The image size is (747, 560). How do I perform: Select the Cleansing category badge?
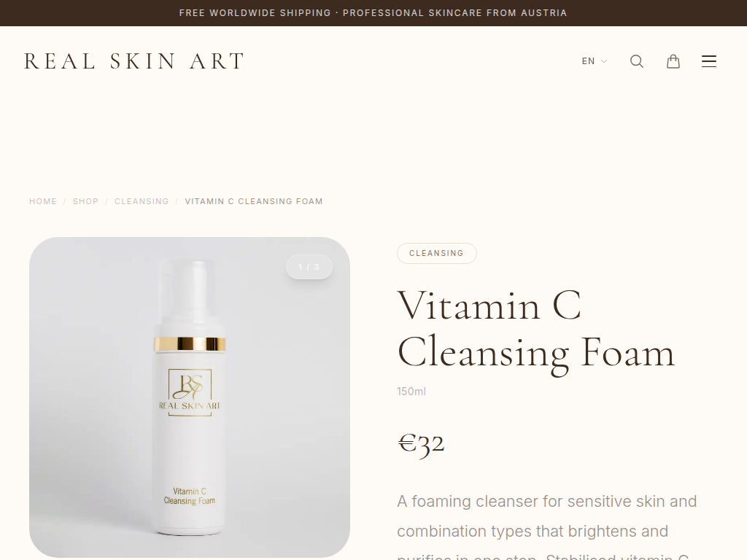[x=436, y=253]
